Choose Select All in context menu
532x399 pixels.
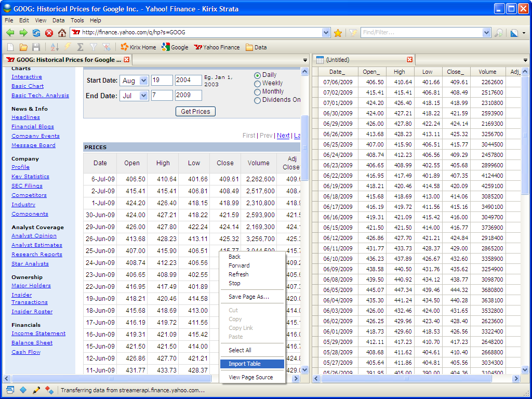click(x=252, y=350)
